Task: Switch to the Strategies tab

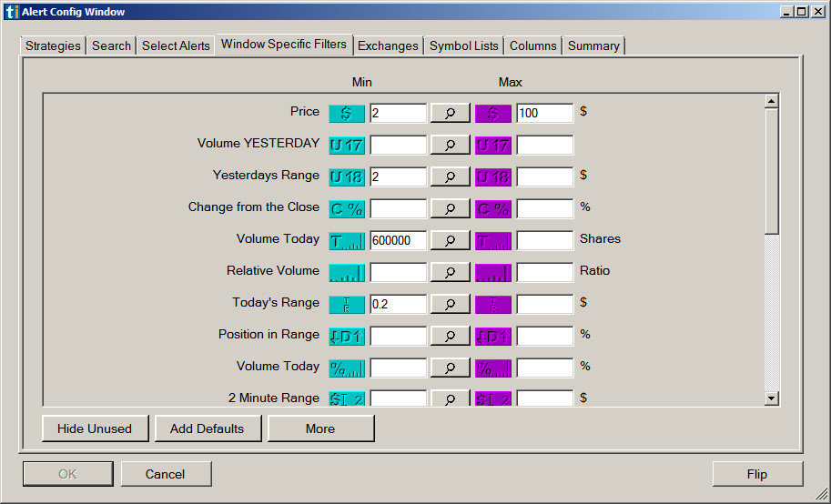Action: click(53, 45)
